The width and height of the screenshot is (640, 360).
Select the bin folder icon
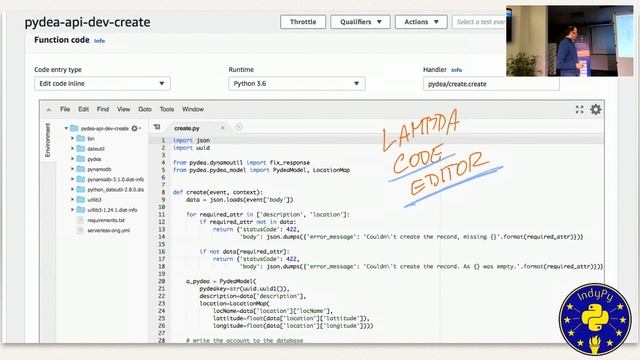81,139
